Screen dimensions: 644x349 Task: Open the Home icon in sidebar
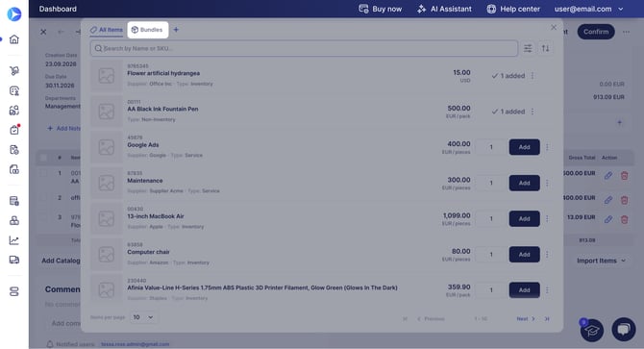coord(14,39)
